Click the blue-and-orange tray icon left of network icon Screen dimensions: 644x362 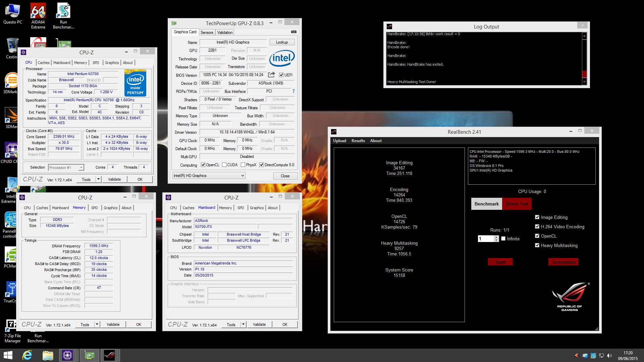[x=593, y=355]
